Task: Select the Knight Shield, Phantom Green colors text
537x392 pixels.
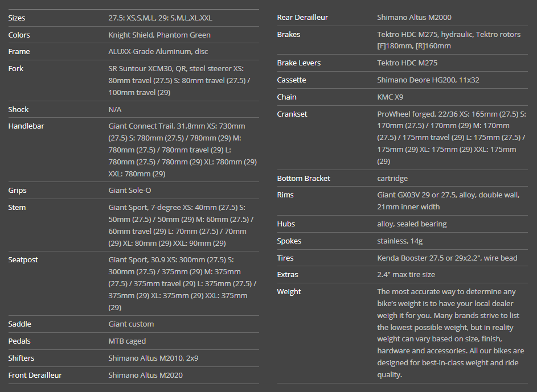Action: (x=159, y=35)
